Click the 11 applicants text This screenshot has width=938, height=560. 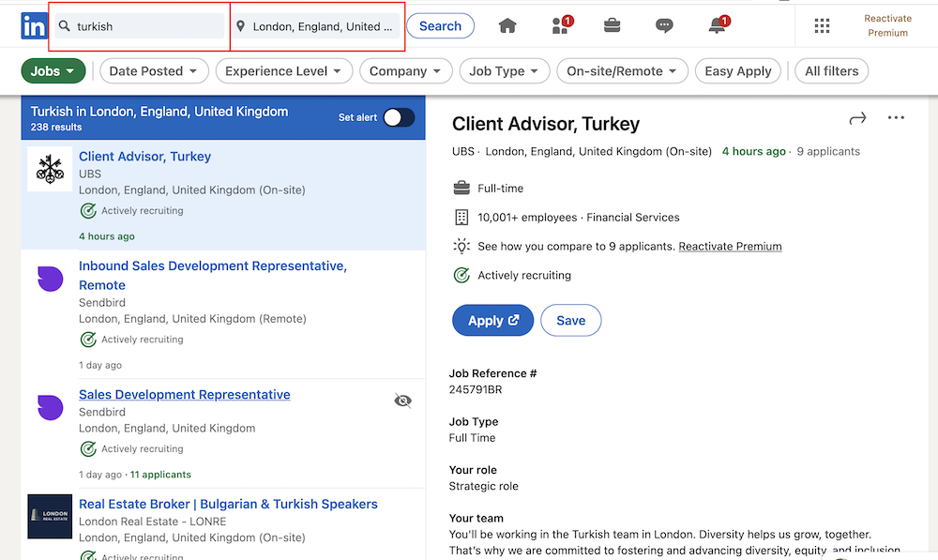coord(160,475)
